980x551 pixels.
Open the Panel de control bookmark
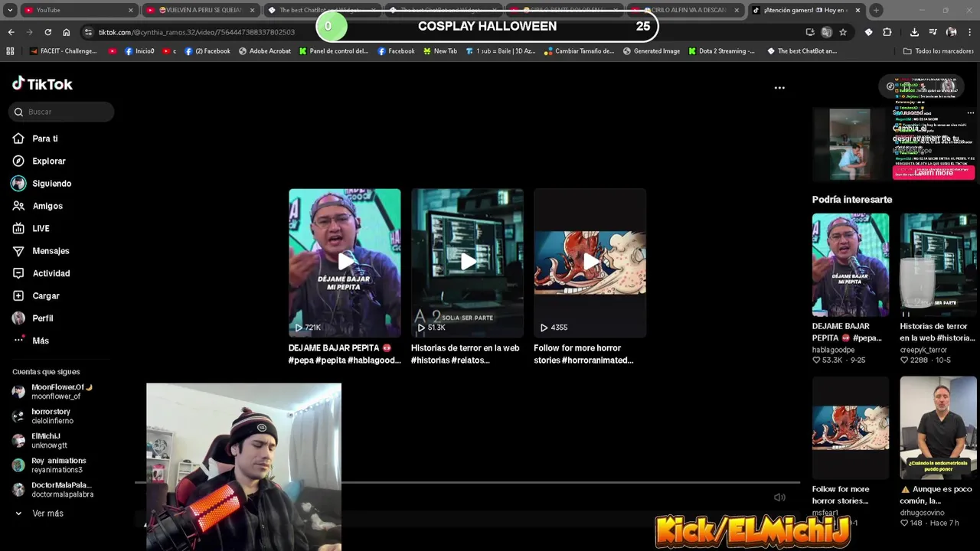point(334,51)
